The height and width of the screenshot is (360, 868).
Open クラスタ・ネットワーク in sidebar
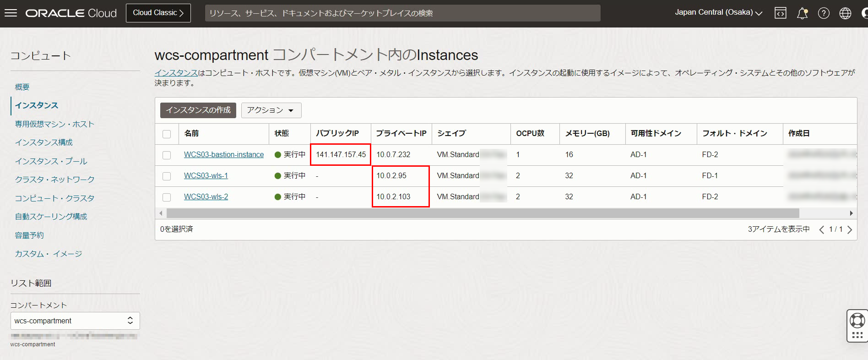54,180
